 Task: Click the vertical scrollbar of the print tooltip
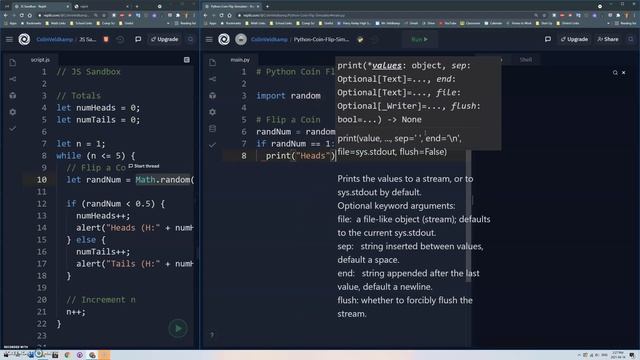click(x=468, y=216)
